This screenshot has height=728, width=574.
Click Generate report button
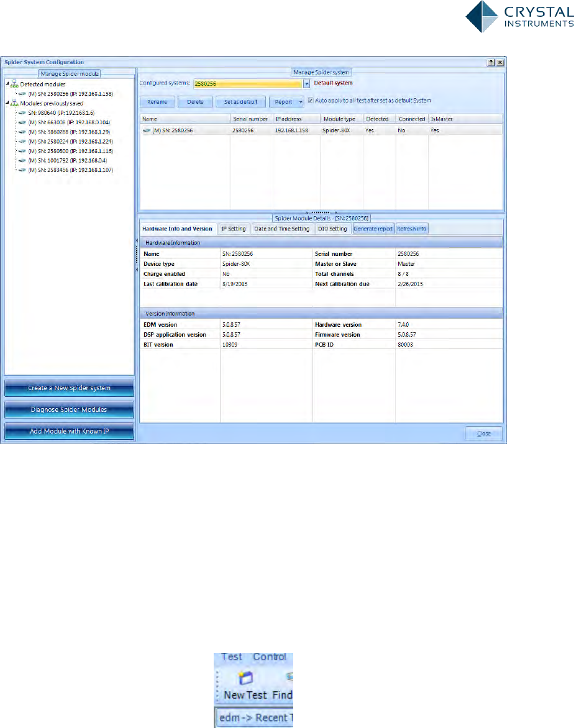coord(373,229)
